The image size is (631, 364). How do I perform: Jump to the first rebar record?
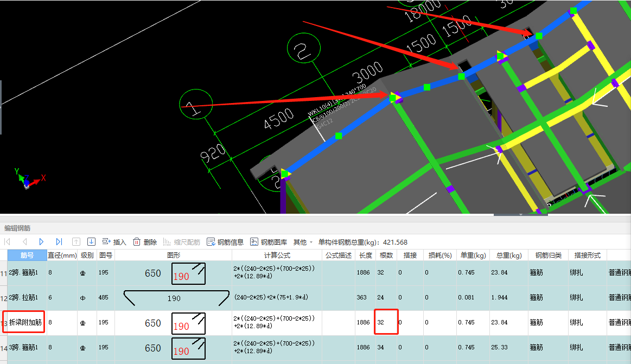coord(7,242)
